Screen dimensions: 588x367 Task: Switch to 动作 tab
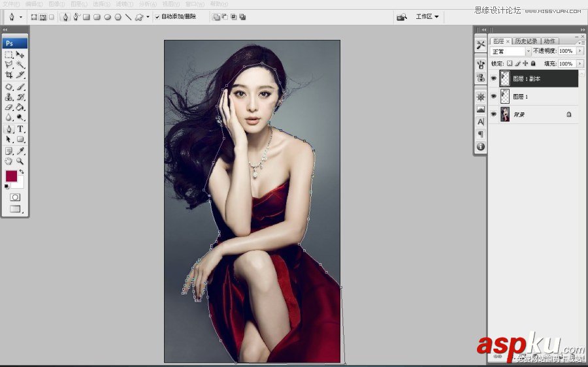pyautogui.click(x=549, y=41)
